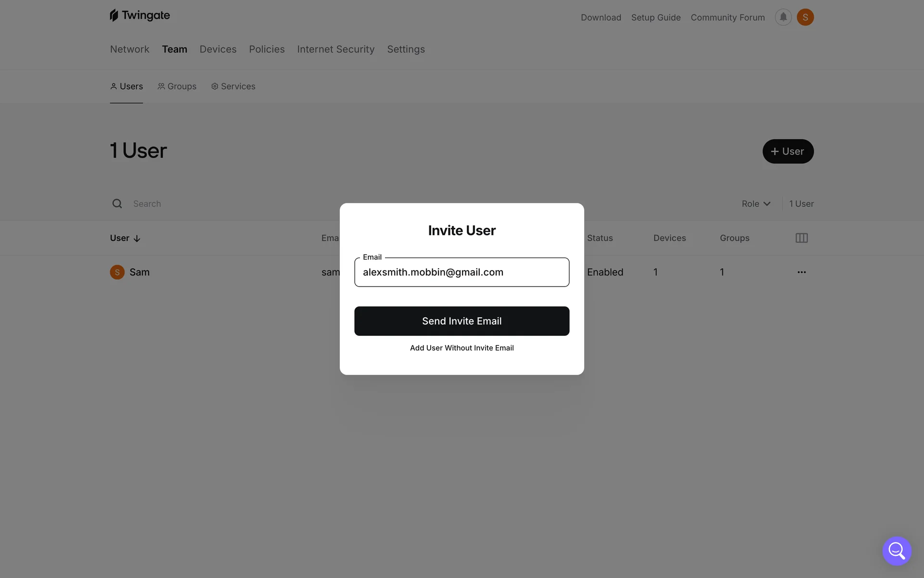Open the support chat bubble

897,551
